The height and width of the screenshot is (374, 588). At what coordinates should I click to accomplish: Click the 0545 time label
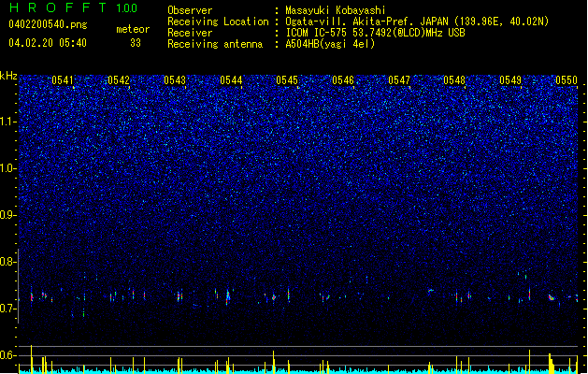287,80
